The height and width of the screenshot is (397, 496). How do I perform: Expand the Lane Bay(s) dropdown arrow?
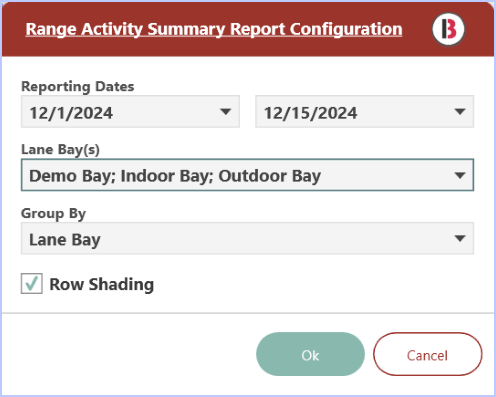[460, 175]
